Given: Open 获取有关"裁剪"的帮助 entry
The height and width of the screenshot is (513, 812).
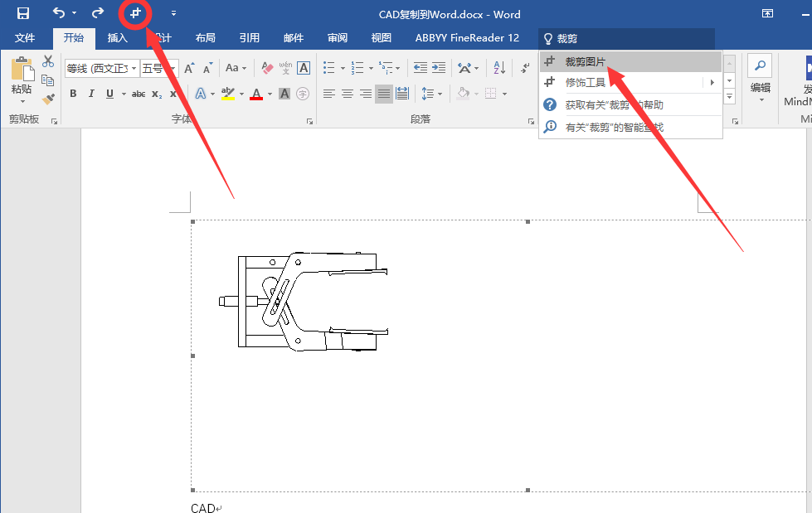Looking at the screenshot, I should pos(630,105).
